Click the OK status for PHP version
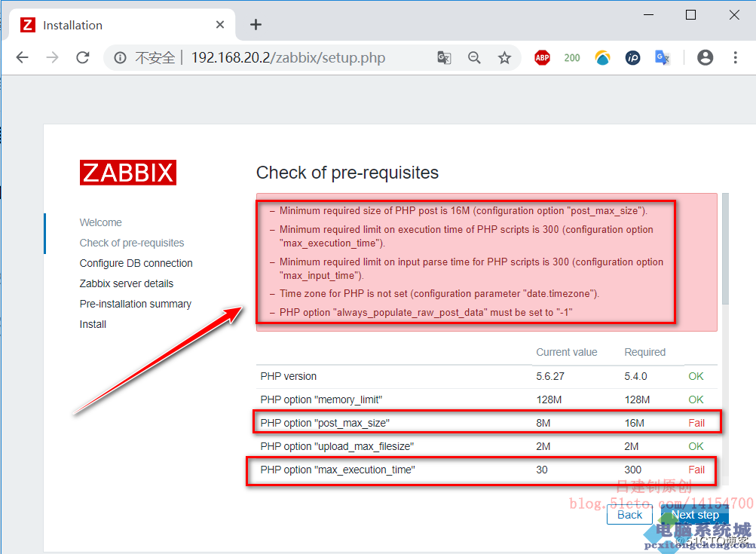 (696, 376)
